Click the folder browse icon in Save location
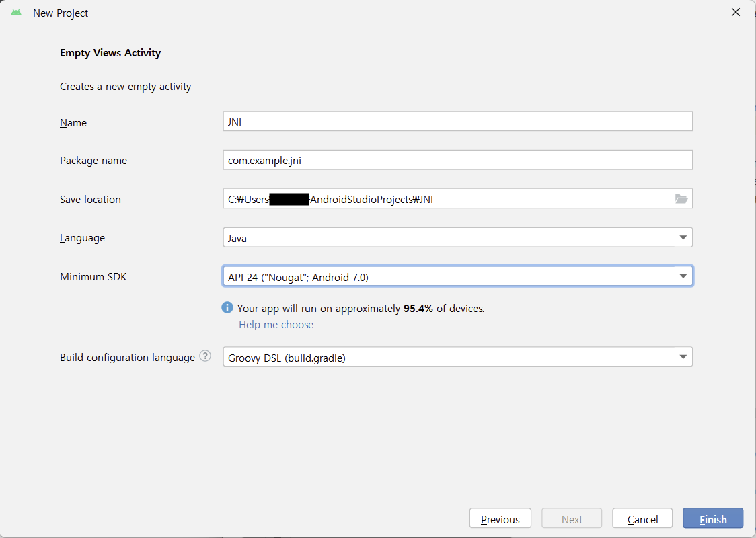 coord(681,198)
